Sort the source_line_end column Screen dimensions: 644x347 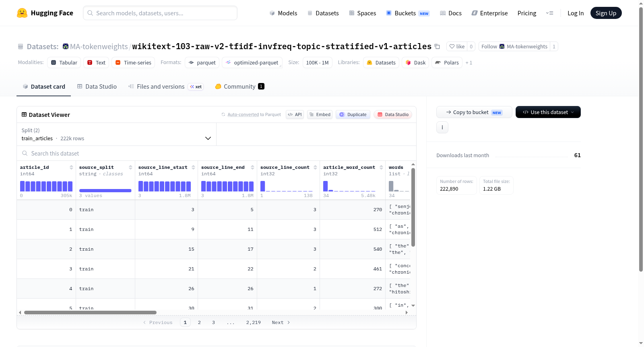[252, 167]
